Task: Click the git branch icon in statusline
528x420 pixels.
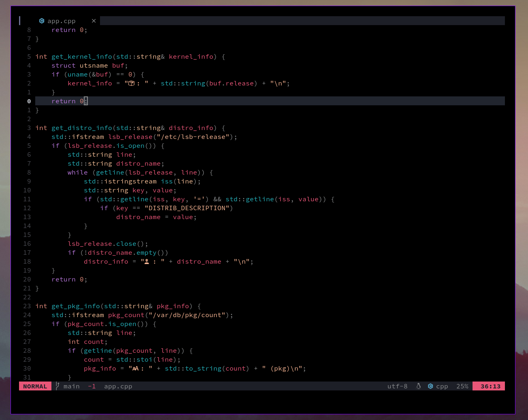Action: pos(57,386)
